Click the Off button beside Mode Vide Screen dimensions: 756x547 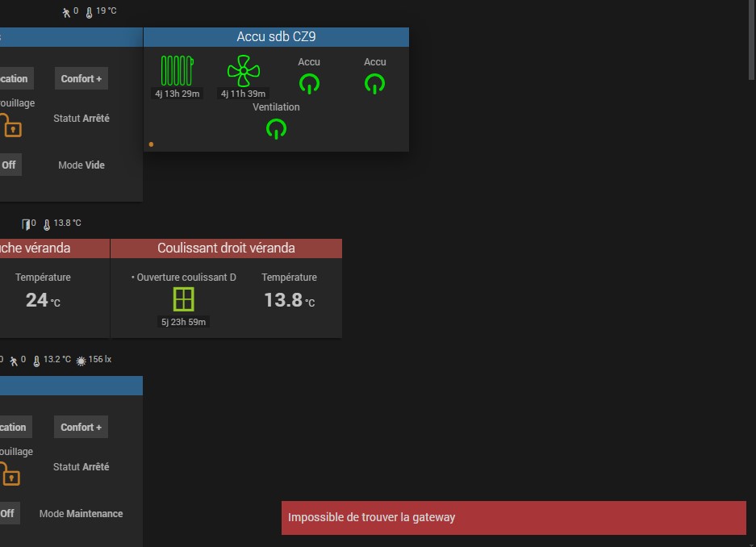(10, 165)
